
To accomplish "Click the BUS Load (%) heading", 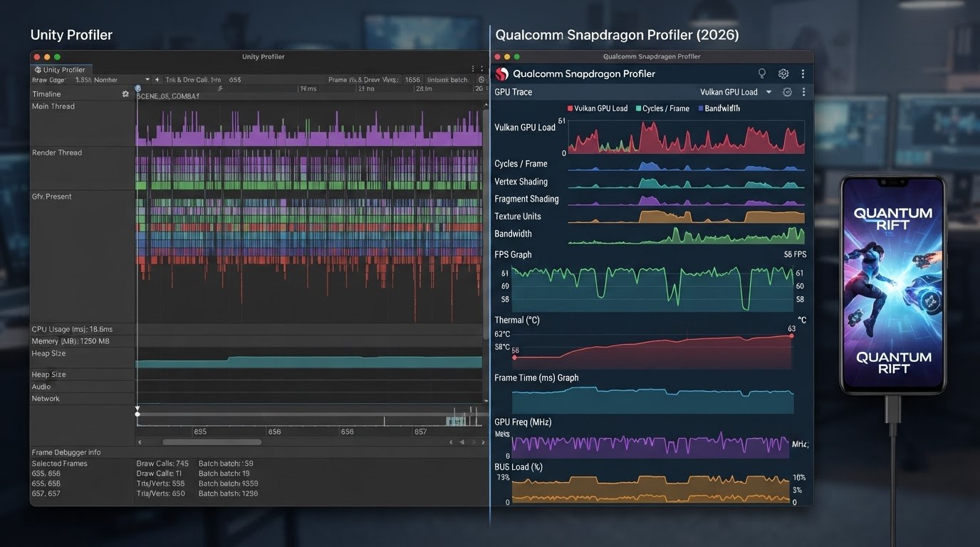I will coord(518,467).
